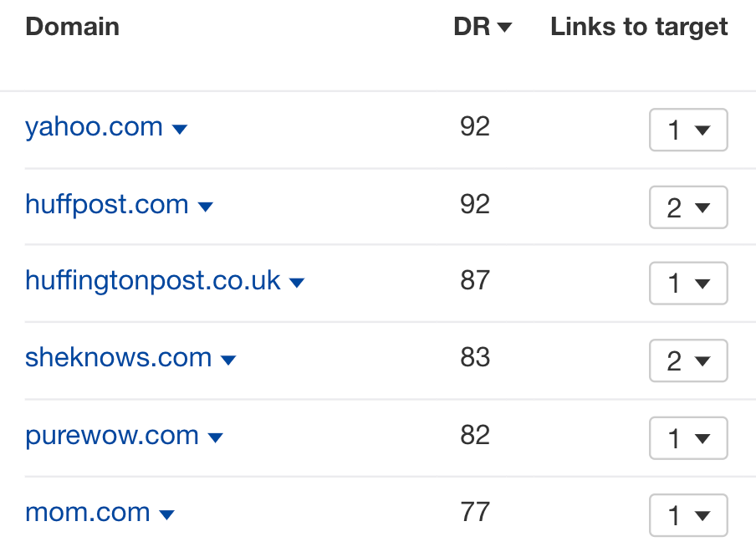Expand the arrow beside huffingtonpost.co.uk
This screenshot has height=547, width=756.
pos(297,283)
